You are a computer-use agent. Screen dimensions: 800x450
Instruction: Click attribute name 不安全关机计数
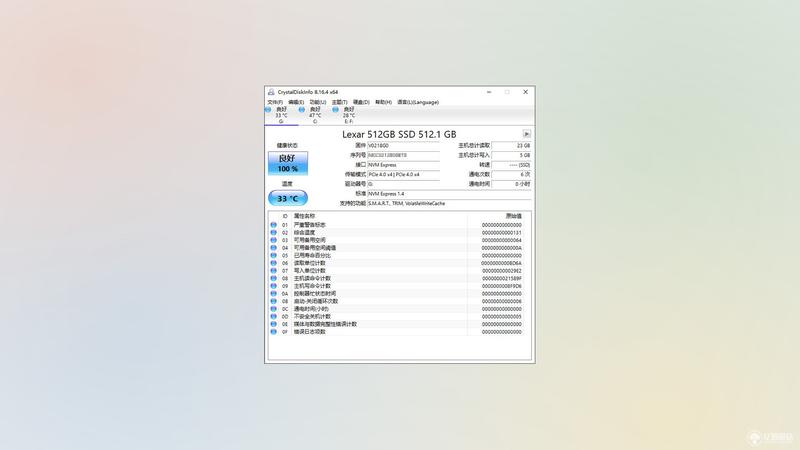click(312, 317)
